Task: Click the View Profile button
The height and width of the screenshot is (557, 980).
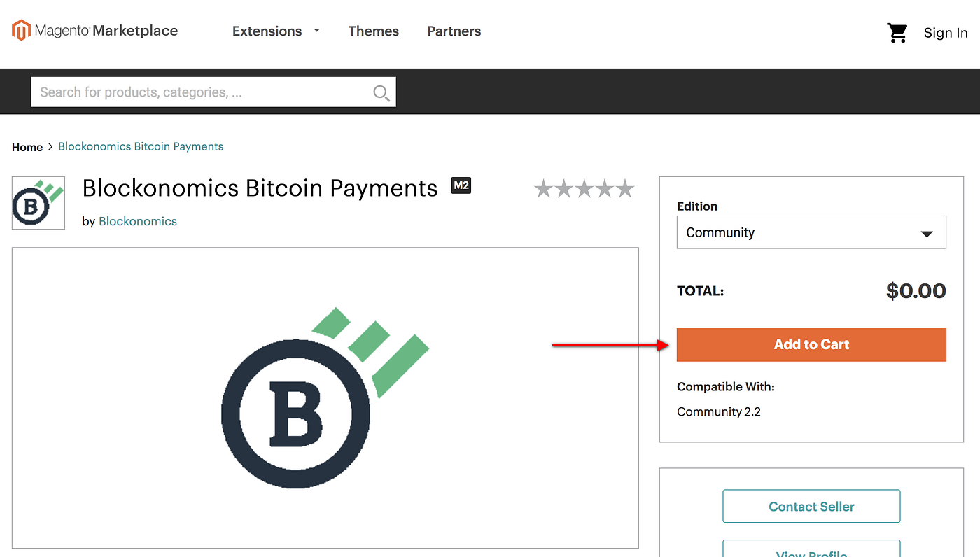Action: [x=811, y=549]
